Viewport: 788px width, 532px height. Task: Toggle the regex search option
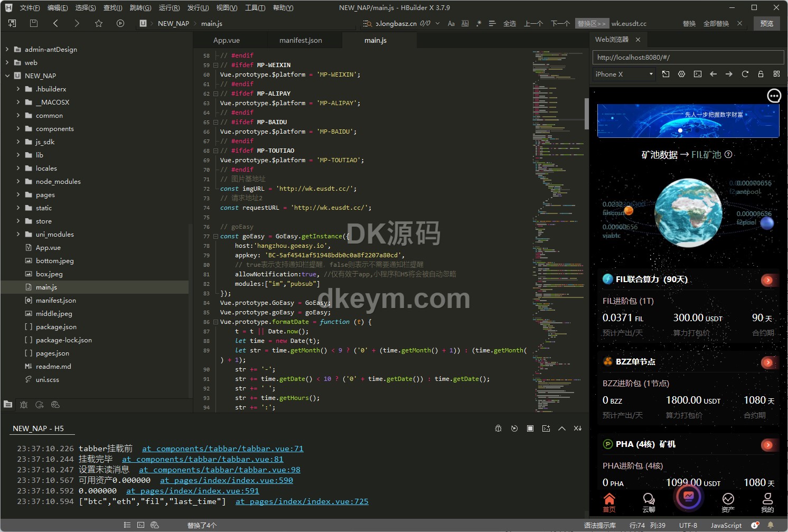tap(479, 23)
